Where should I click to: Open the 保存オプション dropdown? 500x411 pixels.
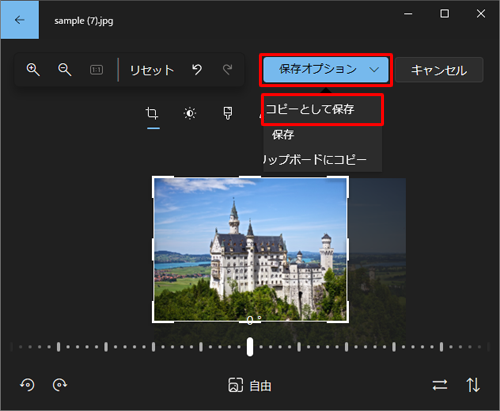(x=326, y=70)
